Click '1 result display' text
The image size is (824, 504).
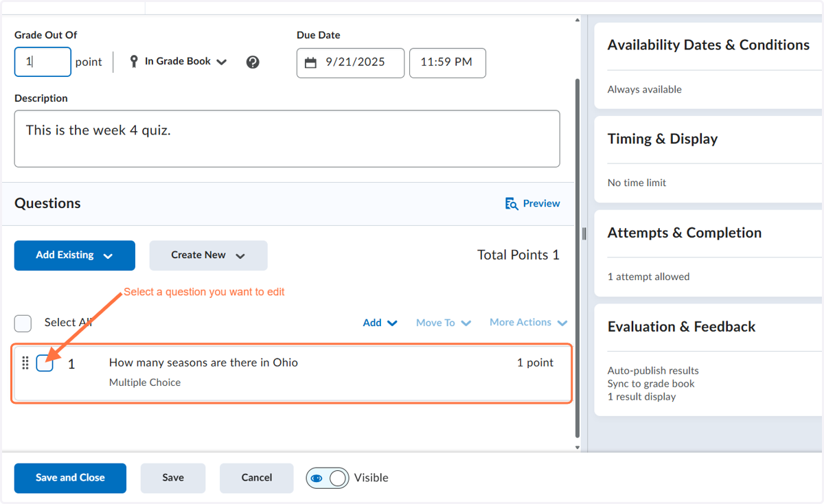coord(641,397)
